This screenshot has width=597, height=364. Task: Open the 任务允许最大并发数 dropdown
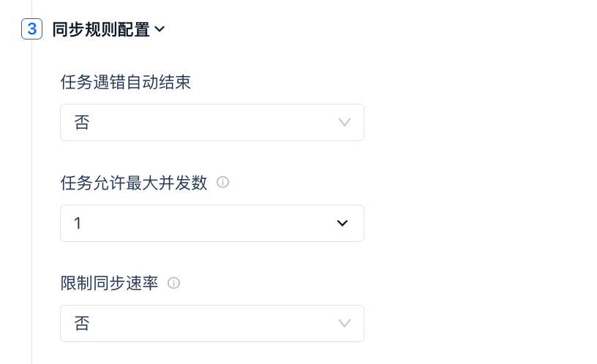tap(211, 223)
